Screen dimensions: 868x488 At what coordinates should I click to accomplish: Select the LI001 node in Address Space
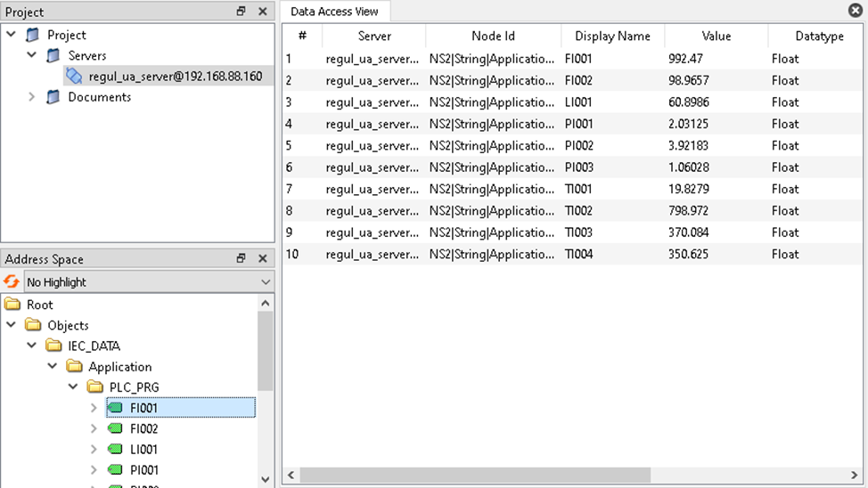click(144, 450)
